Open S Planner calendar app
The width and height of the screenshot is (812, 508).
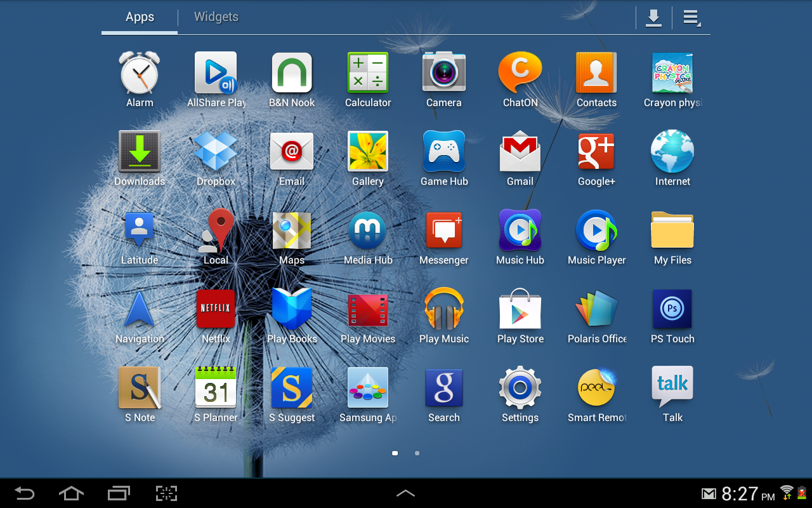tap(216, 387)
